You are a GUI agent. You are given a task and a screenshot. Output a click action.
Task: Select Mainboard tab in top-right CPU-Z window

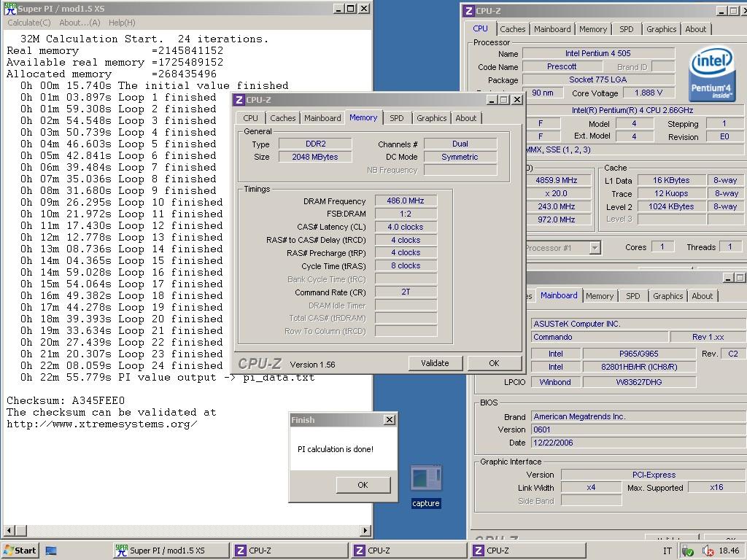click(x=552, y=29)
